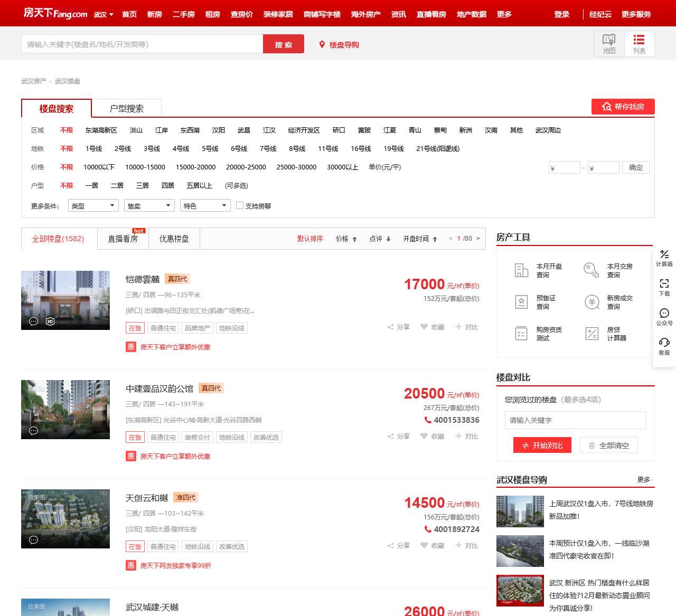Open customer service sidebar icon
The image size is (676, 616).
tap(664, 346)
